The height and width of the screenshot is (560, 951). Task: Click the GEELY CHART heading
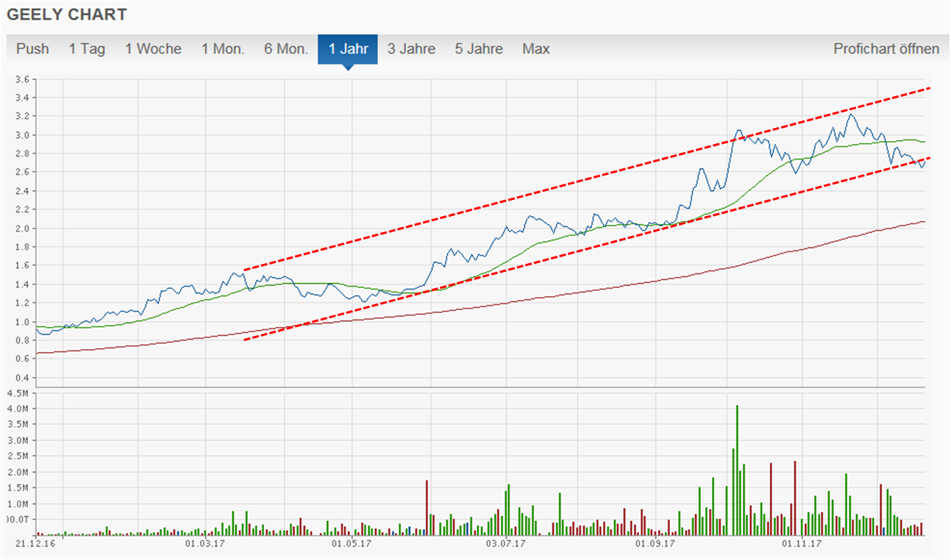67,15
